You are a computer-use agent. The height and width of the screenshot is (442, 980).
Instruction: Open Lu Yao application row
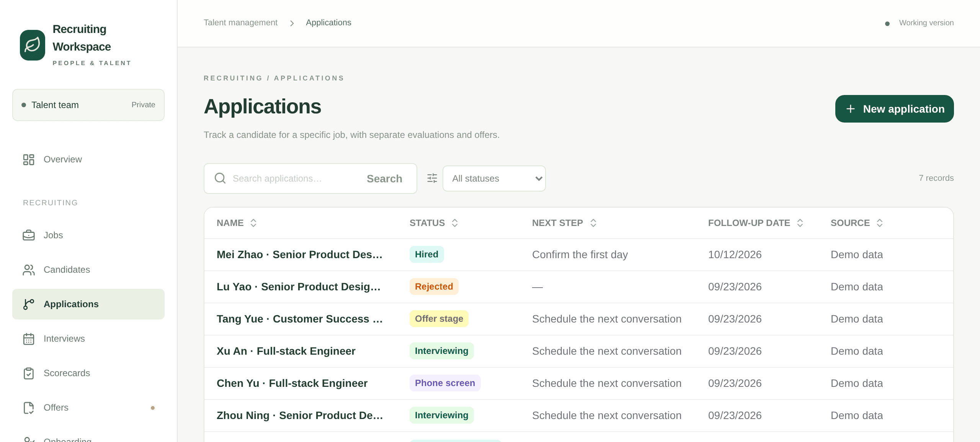579,287
